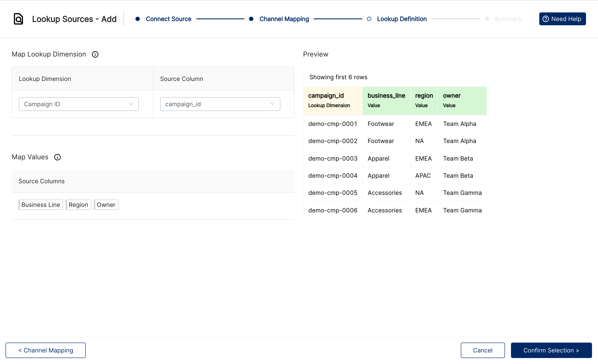Screen dimensions: 598x364
Task: Open the Campaign ID lookup dimension dropdown
Action: pyautogui.click(x=79, y=104)
